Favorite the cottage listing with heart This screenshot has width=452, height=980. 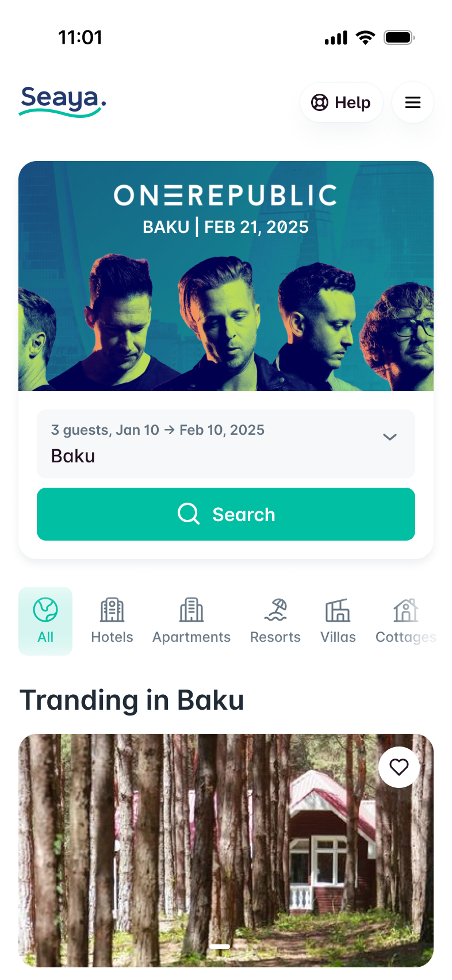click(399, 767)
